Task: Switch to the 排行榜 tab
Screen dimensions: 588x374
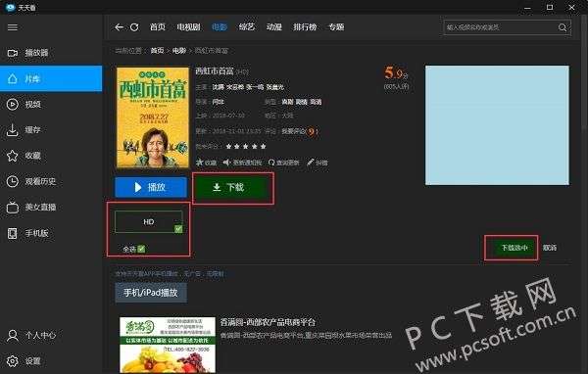Action: [x=305, y=27]
